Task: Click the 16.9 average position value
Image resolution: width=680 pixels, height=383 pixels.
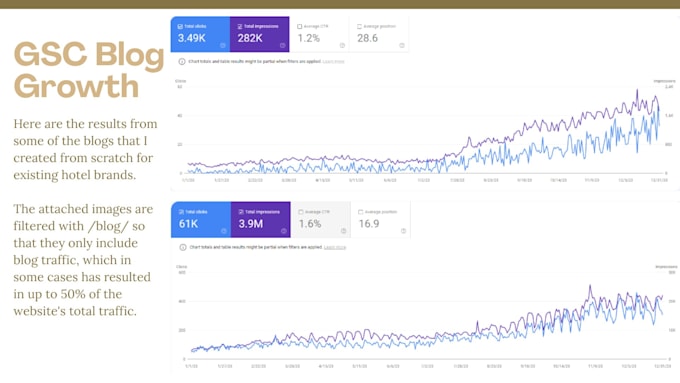Action: coord(369,224)
